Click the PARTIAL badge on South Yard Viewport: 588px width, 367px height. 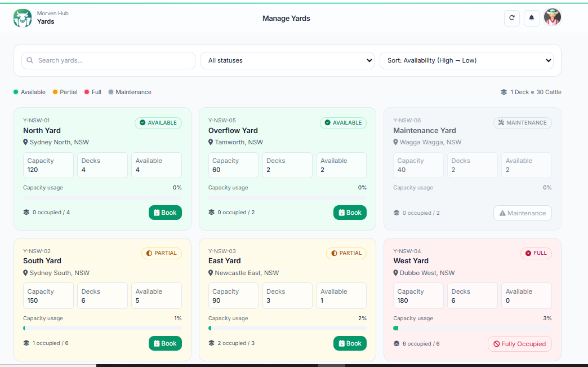[161, 253]
